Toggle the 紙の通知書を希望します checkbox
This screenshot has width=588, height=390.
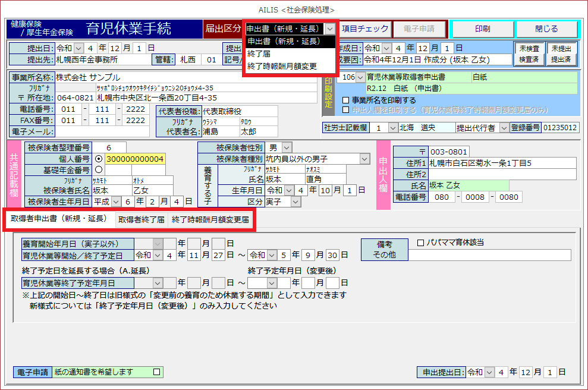click(x=157, y=372)
